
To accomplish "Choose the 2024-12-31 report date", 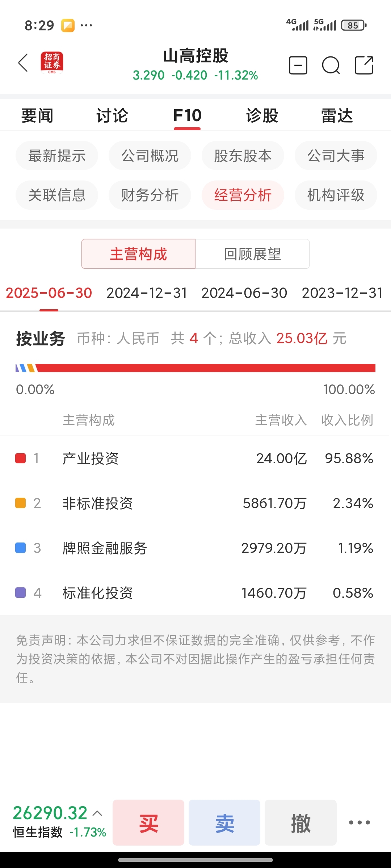I will click(x=147, y=293).
